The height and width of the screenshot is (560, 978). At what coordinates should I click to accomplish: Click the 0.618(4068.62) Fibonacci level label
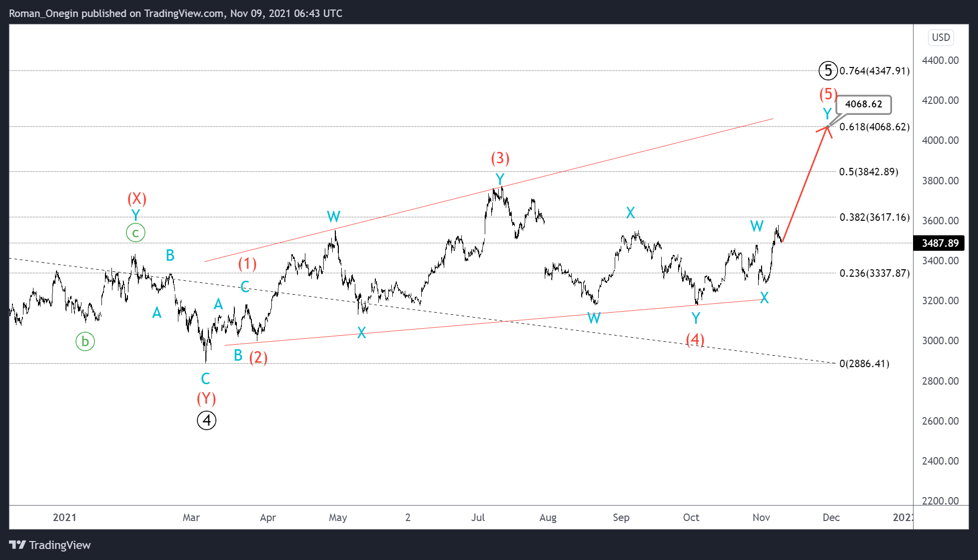[x=874, y=127]
